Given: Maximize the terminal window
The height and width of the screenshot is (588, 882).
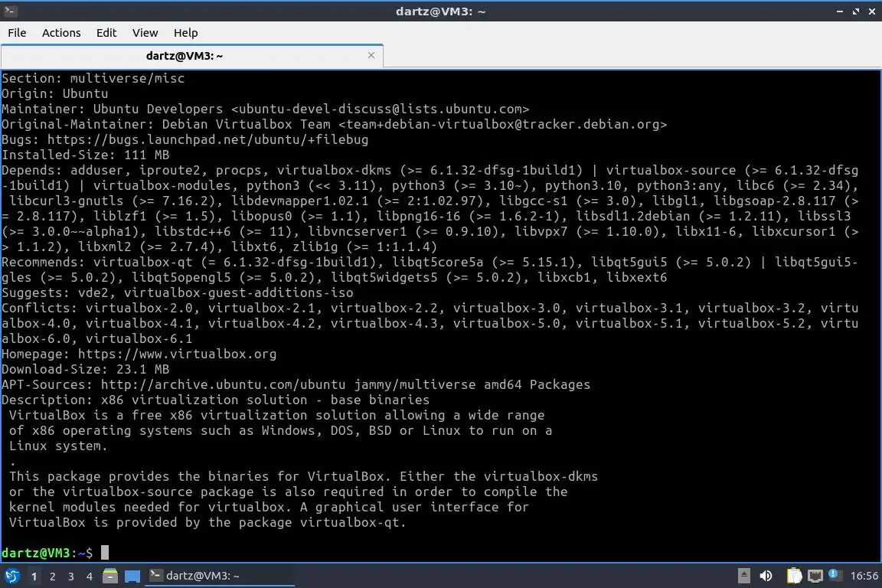Looking at the screenshot, I should (855, 11).
